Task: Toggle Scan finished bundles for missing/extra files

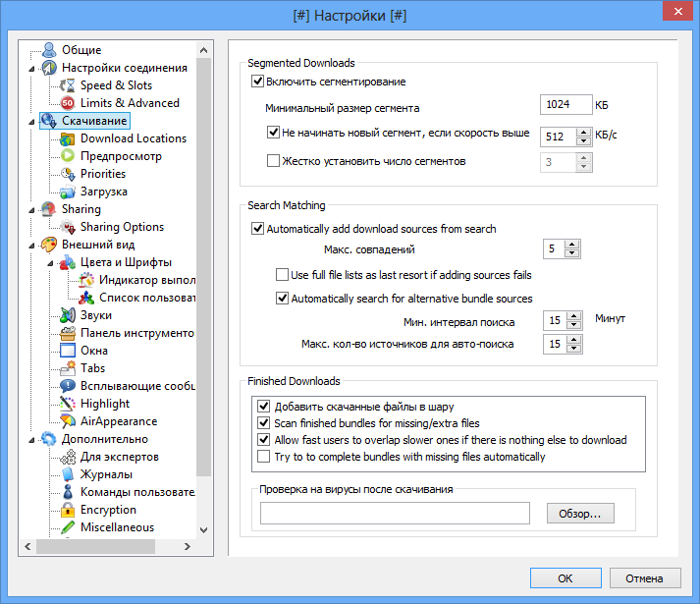Action: pyautogui.click(x=264, y=422)
